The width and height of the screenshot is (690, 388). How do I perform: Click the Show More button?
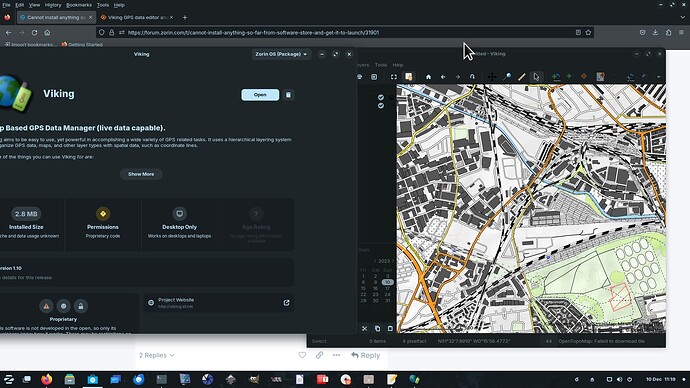141,174
